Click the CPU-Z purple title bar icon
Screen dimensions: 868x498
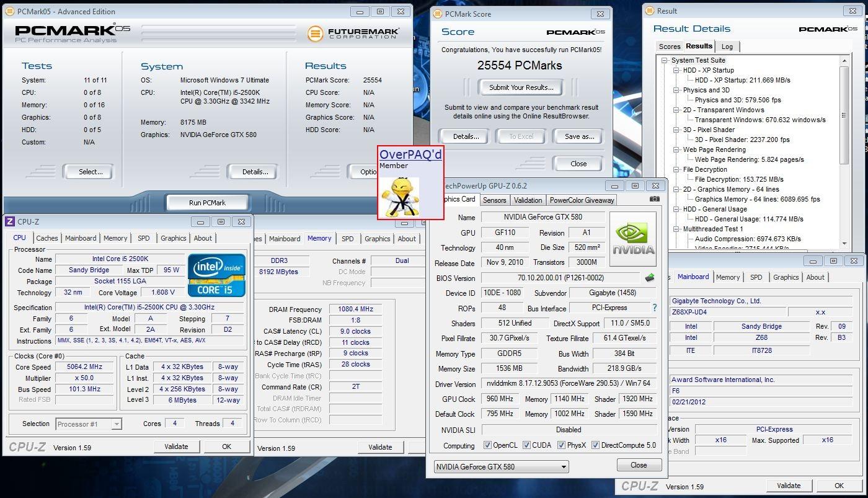pos(9,221)
